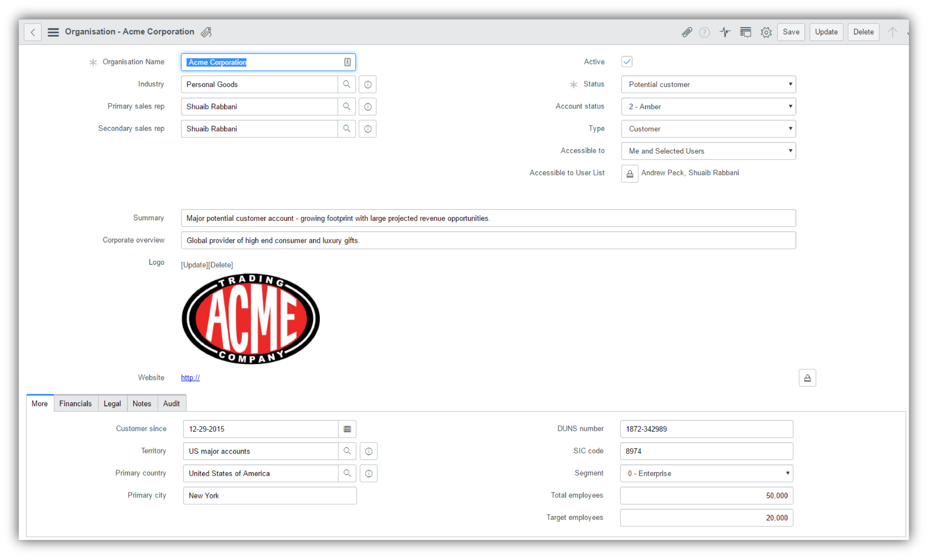The image size is (929, 560).
Task: Open the Customer since calendar picker
Action: click(347, 429)
